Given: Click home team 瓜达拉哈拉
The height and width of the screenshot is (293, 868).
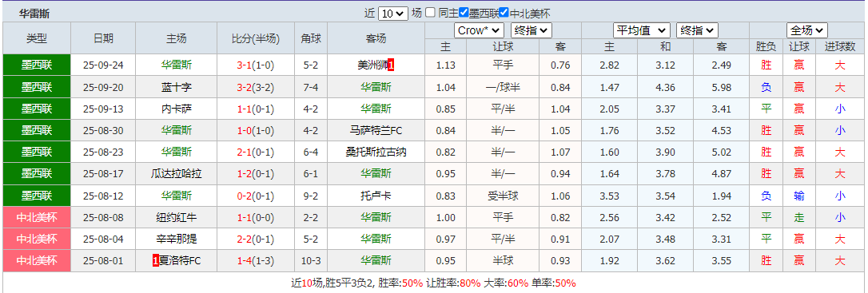Looking at the screenshot, I should [177, 174].
